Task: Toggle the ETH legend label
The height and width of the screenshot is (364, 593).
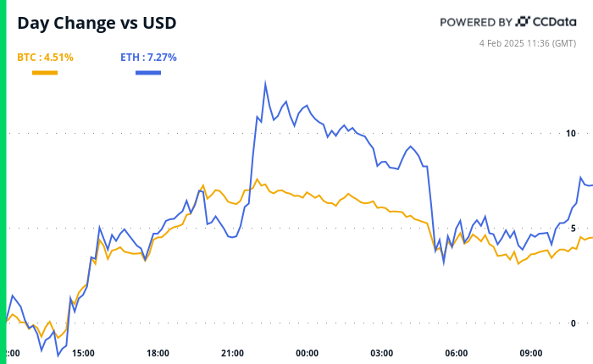Action: (148, 58)
